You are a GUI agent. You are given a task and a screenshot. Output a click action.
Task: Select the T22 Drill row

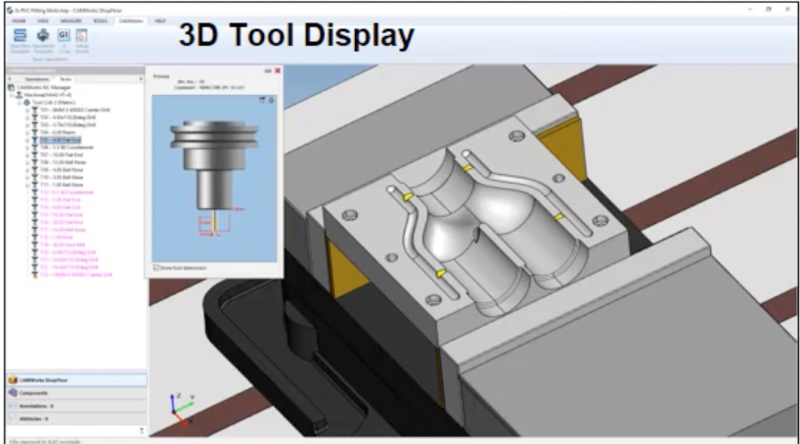click(x=69, y=267)
